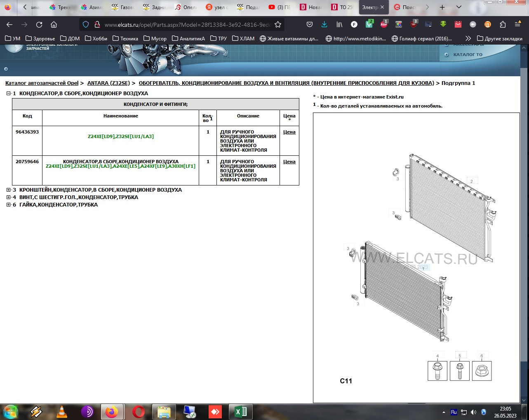Click the Firefox reload page button
529x420 pixels.
[39, 25]
